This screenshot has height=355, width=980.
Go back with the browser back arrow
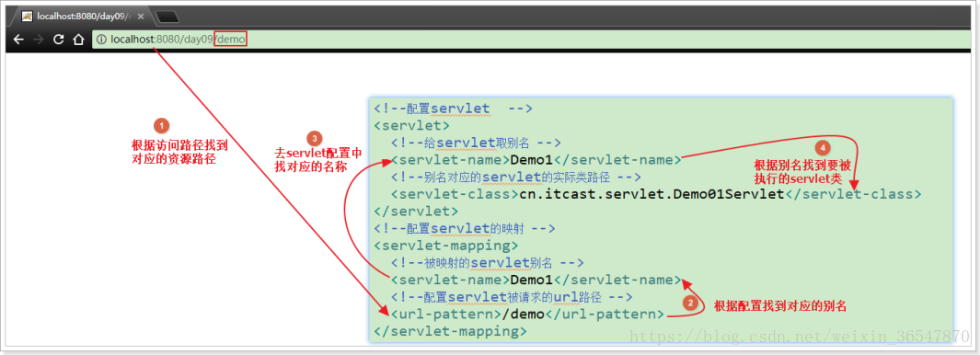click(18, 40)
